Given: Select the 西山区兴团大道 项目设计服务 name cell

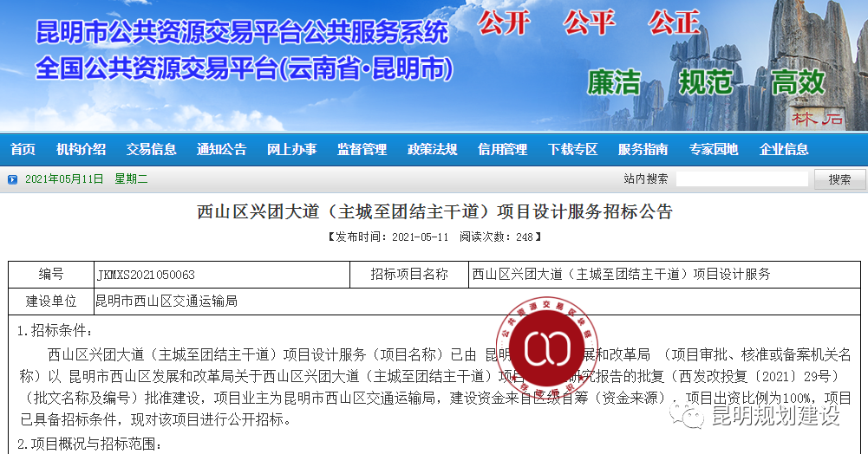Looking at the screenshot, I should pos(664,275).
